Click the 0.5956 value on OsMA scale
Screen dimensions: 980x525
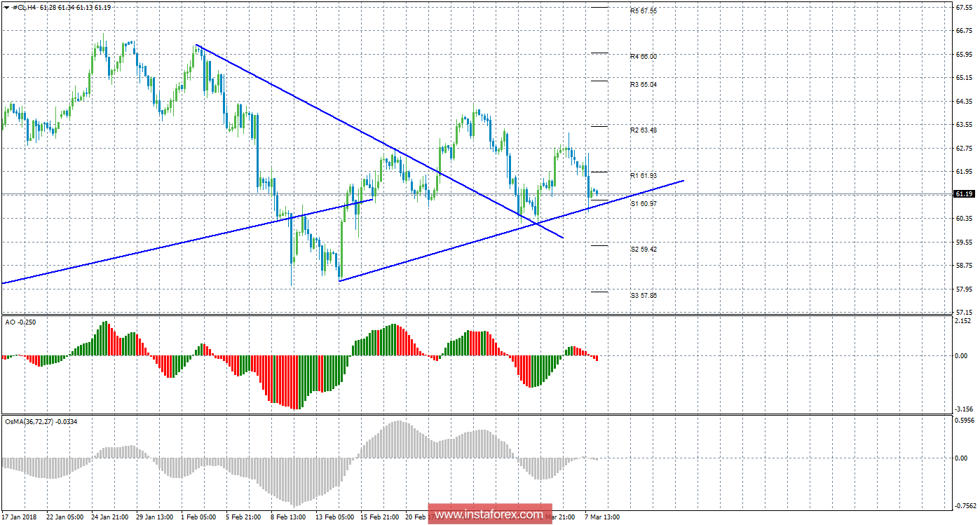point(964,421)
